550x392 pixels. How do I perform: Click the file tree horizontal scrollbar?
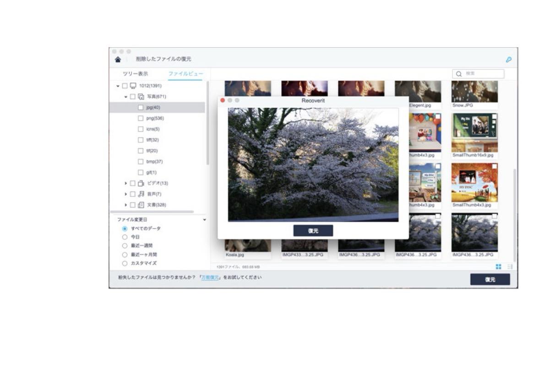point(152,212)
